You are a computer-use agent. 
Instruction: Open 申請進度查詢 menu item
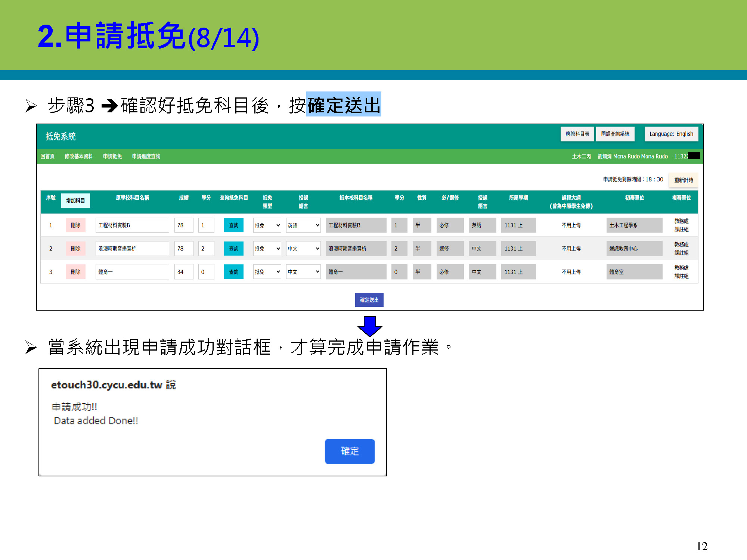click(146, 156)
